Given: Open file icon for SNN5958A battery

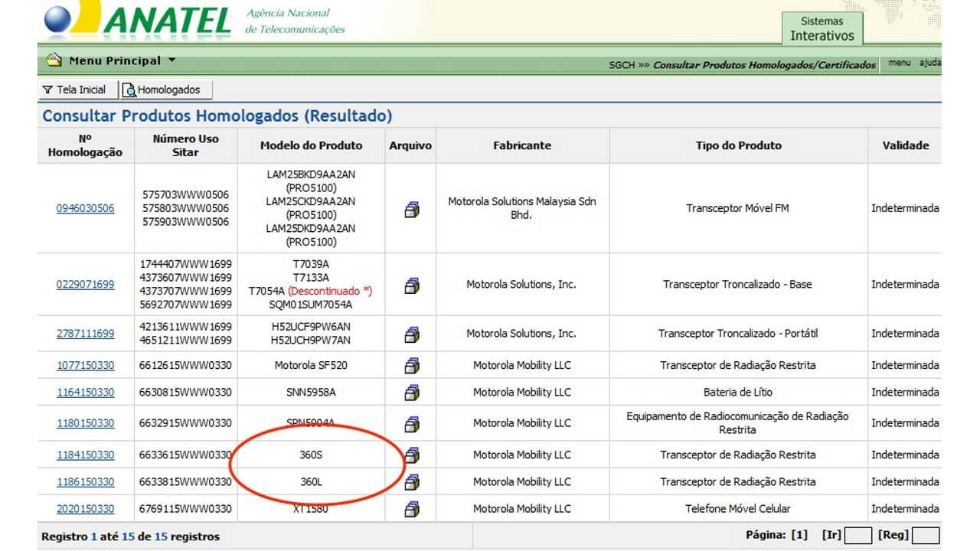Looking at the screenshot, I should pos(411,393).
